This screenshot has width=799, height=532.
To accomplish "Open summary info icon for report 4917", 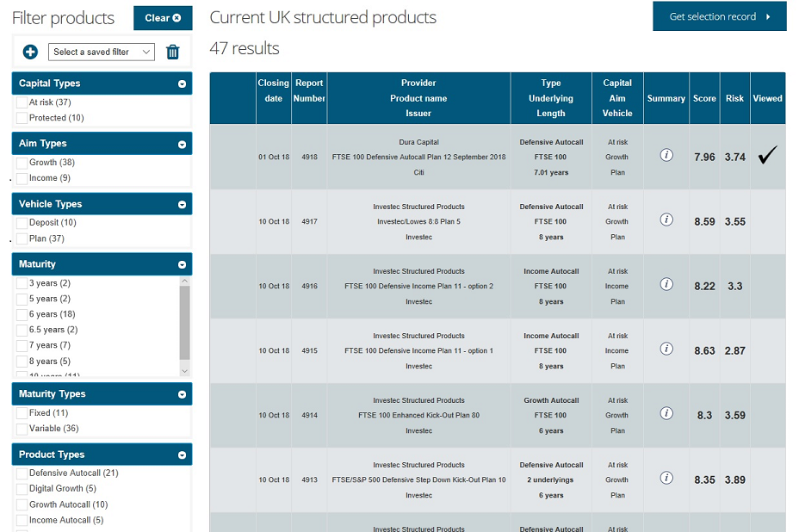I will (x=666, y=220).
